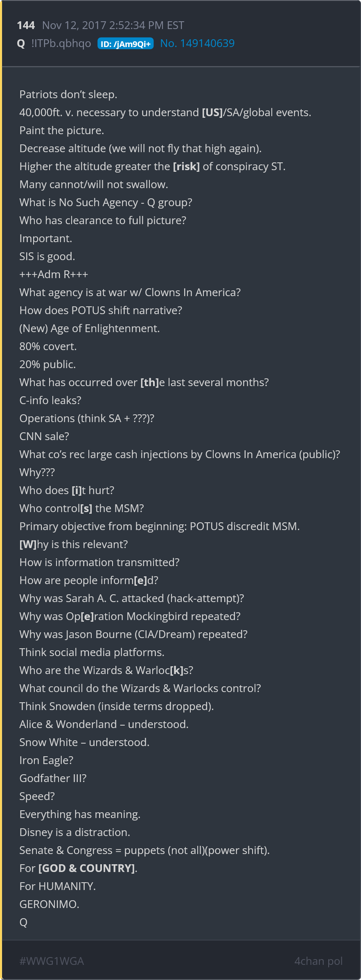
Task: Click the bolded [W] in 'Why is this relevant?'
Action: coord(28,544)
